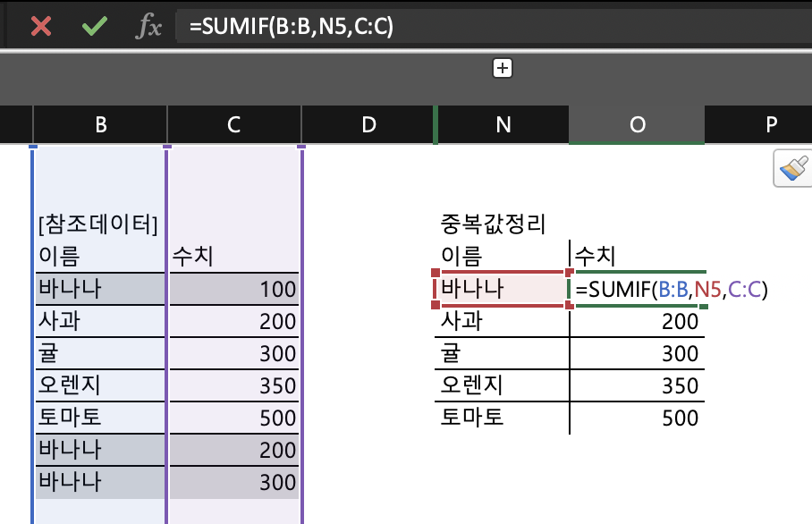This screenshot has width=812, height=524.
Task: Select column header C
Action: pyautogui.click(x=233, y=125)
